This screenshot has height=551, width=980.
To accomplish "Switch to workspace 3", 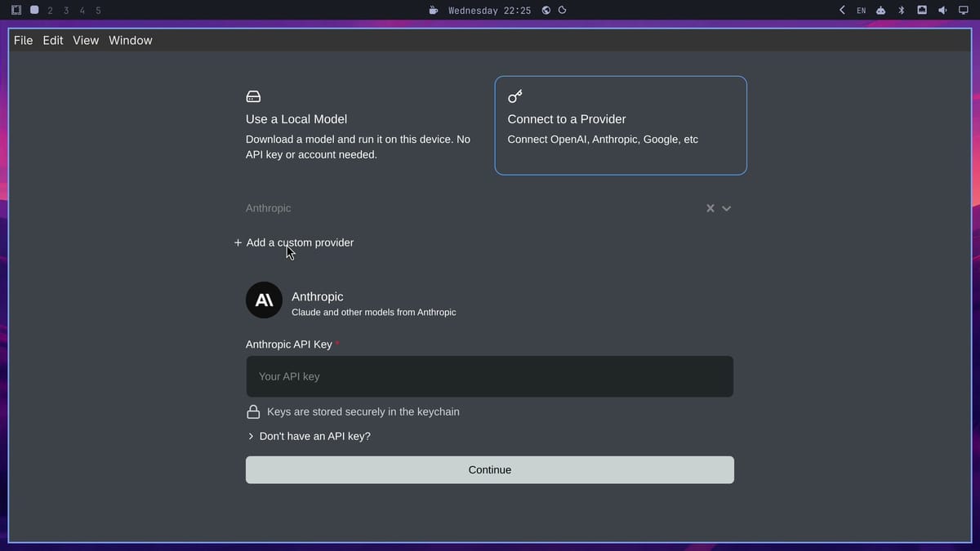I will coord(66,11).
